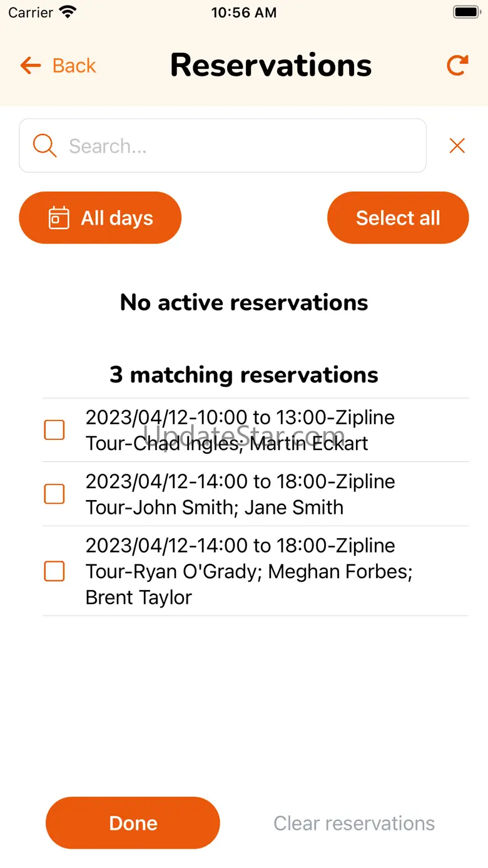Clear search with the X icon
Image resolution: width=488 pixels, height=868 pixels.
tap(457, 146)
